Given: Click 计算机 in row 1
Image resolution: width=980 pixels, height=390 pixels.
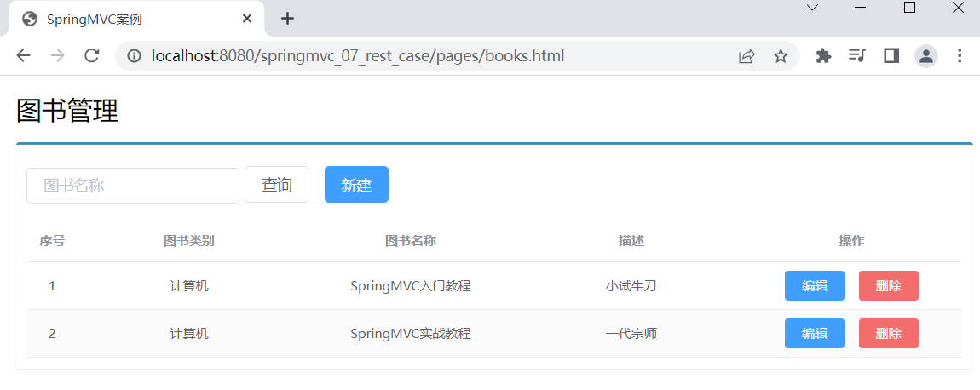Looking at the screenshot, I should pos(189,286).
